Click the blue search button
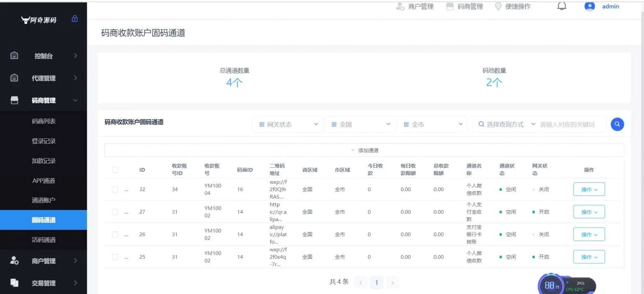 pos(617,124)
